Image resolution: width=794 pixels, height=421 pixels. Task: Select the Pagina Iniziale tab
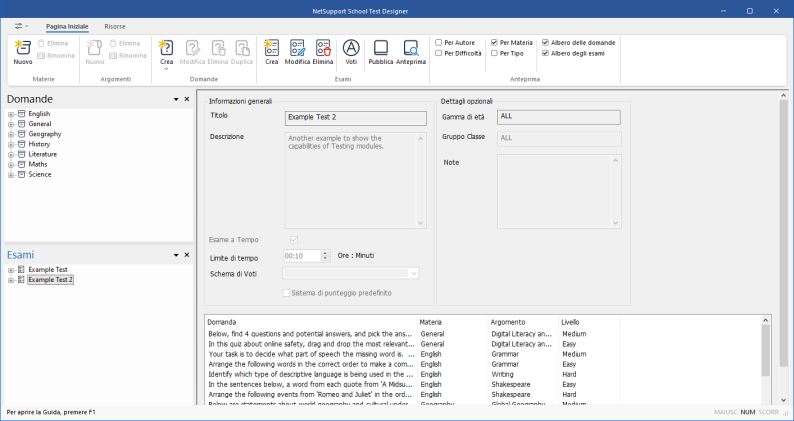pyautogui.click(x=68, y=26)
